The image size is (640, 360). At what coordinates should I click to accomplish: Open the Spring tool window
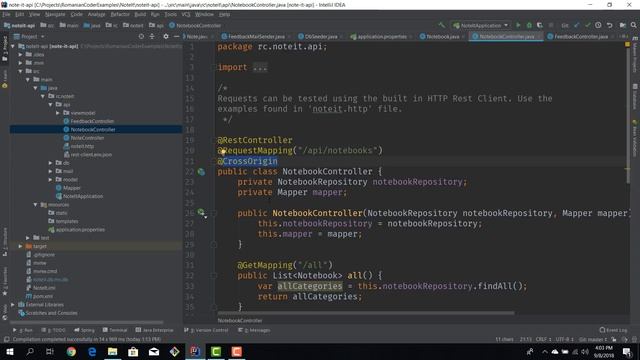[x=84, y=330]
